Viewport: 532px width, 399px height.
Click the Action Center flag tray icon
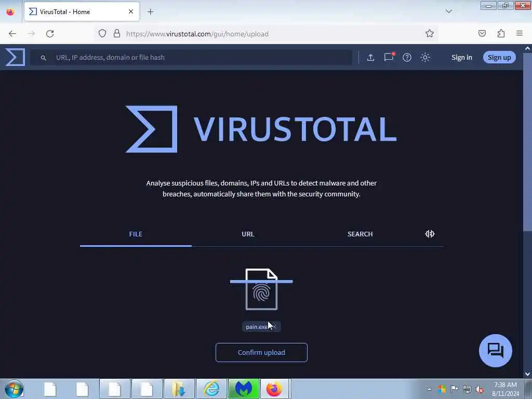coord(454,389)
